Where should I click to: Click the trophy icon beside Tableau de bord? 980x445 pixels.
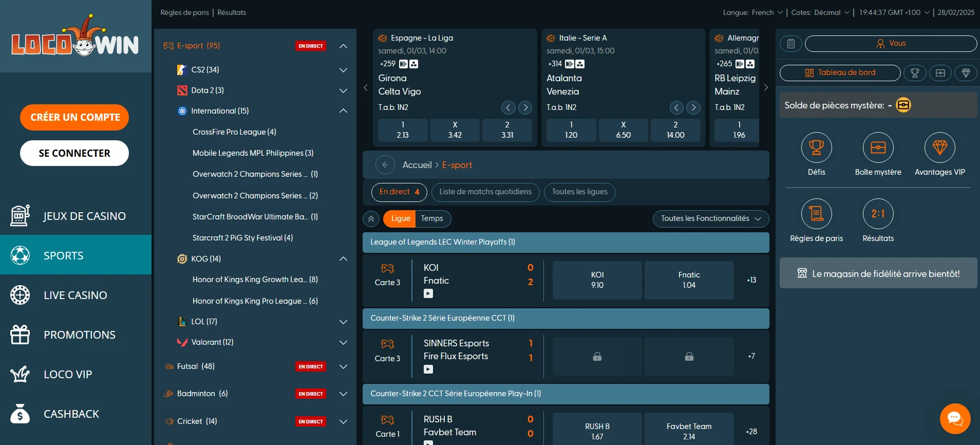tap(915, 73)
